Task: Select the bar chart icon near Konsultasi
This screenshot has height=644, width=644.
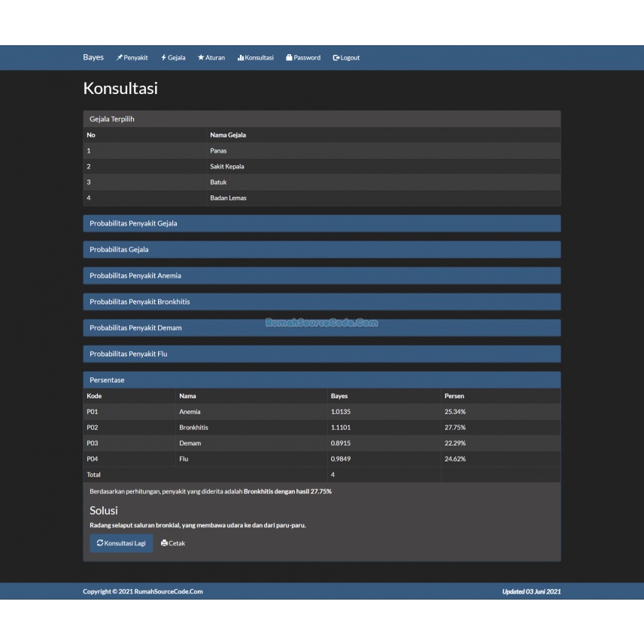Action: click(x=240, y=57)
